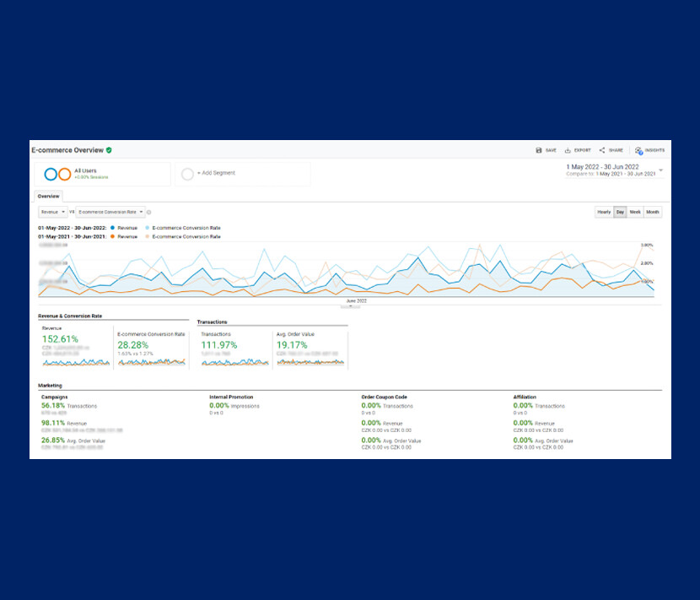700x600 pixels.
Task: Click the Share icon in the toolbar
Action: (602, 150)
